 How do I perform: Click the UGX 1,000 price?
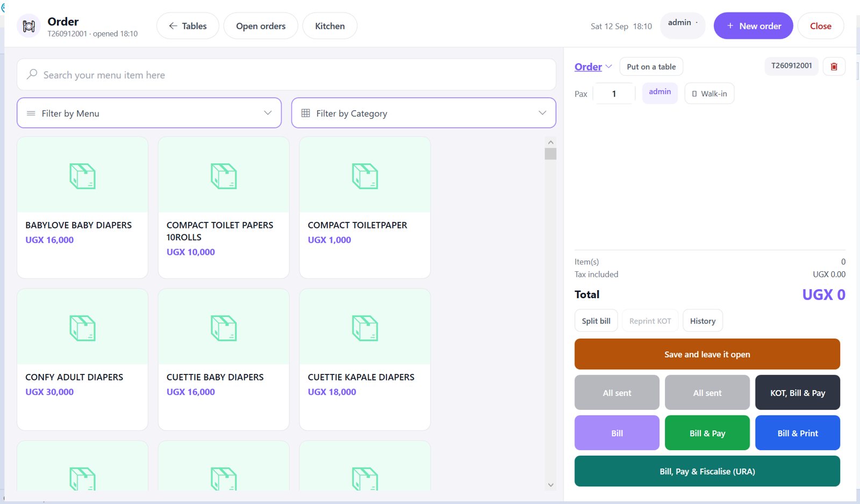point(329,240)
